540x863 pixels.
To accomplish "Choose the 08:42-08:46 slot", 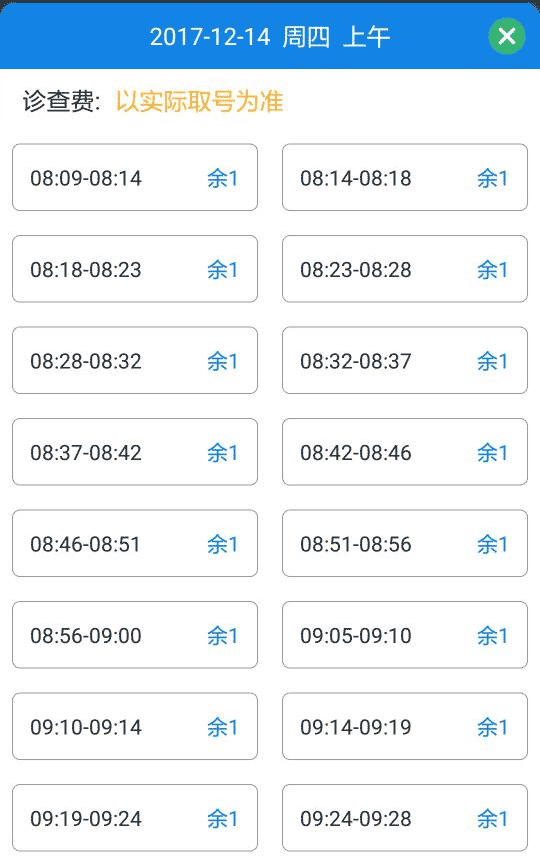I will (405, 451).
